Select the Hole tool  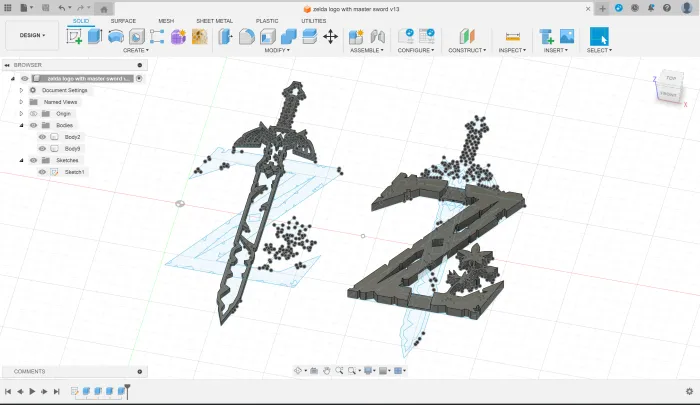pyautogui.click(x=137, y=37)
